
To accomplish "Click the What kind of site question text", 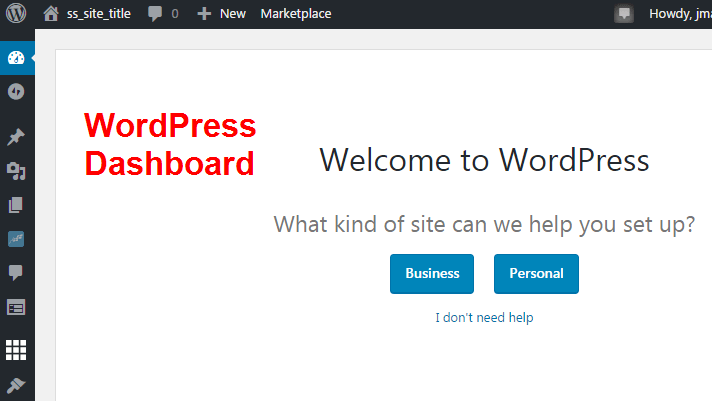I will [484, 224].
